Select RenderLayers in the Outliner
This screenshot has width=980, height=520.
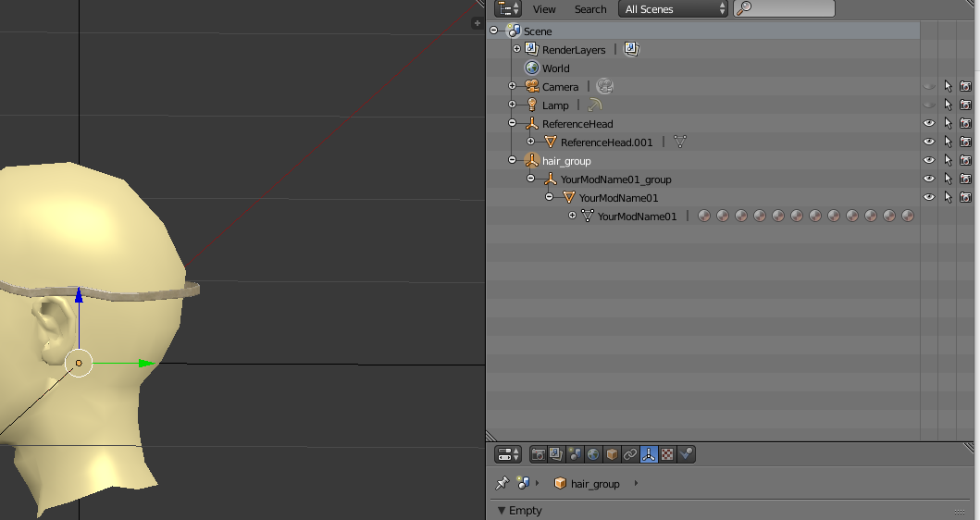[573, 50]
